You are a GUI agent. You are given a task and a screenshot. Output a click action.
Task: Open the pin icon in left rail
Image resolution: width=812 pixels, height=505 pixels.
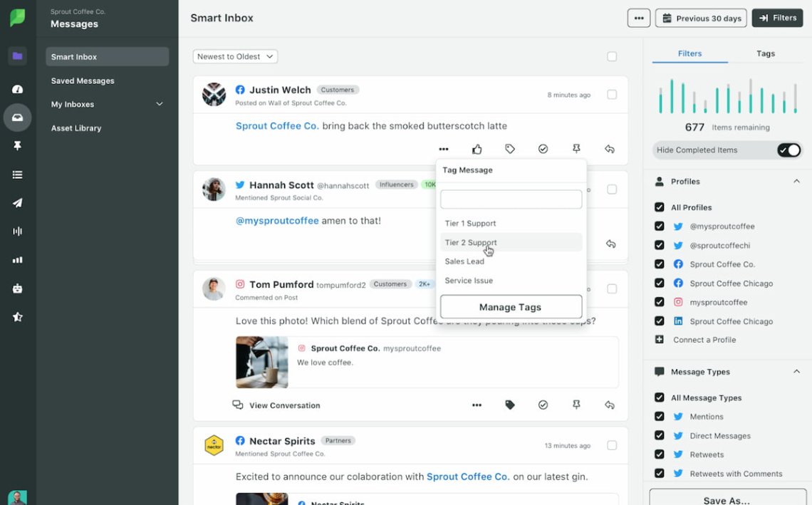17,146
